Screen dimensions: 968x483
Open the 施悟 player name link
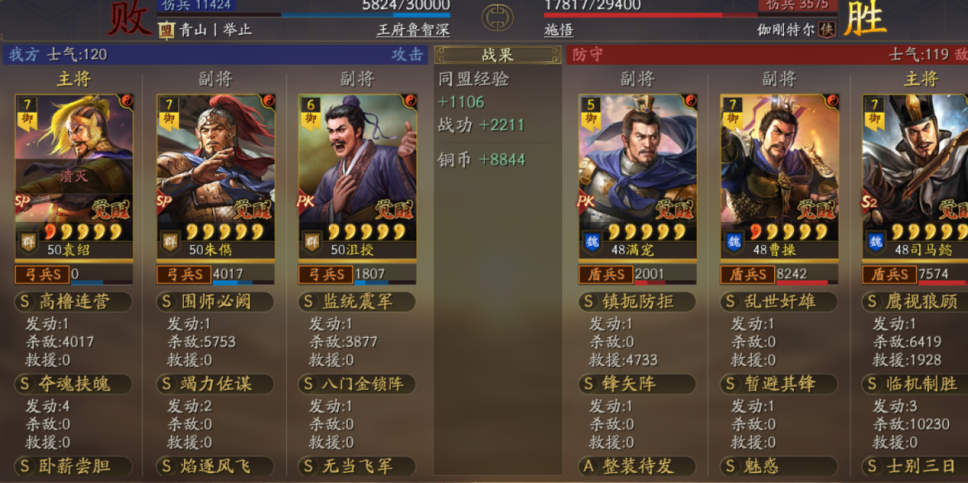click(x=559, y=30)
